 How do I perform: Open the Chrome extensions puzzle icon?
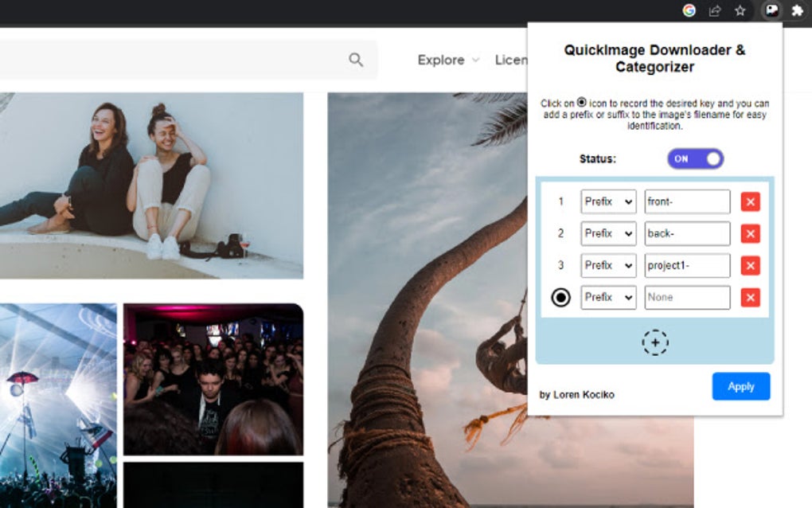pyautogui.click(x=798, y=11)
